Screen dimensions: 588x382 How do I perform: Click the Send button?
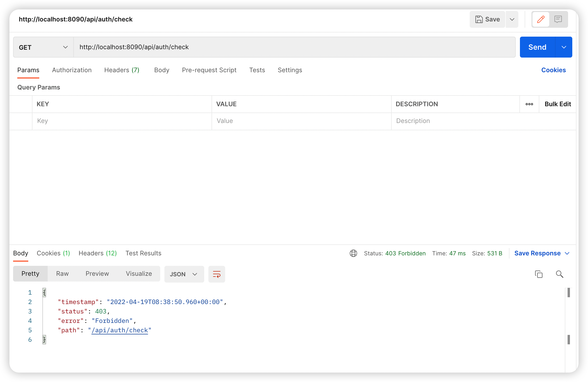pyautogui.click(x=537, y=47)
